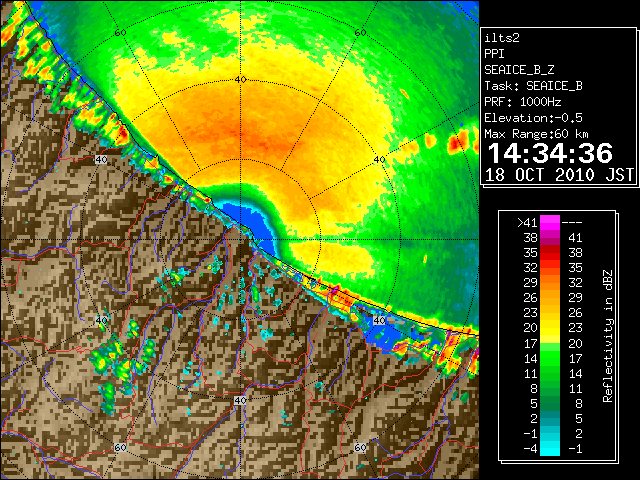Select the "Task: SEAICE_B" line
This screenshot has width=640, height=480.
533,86
